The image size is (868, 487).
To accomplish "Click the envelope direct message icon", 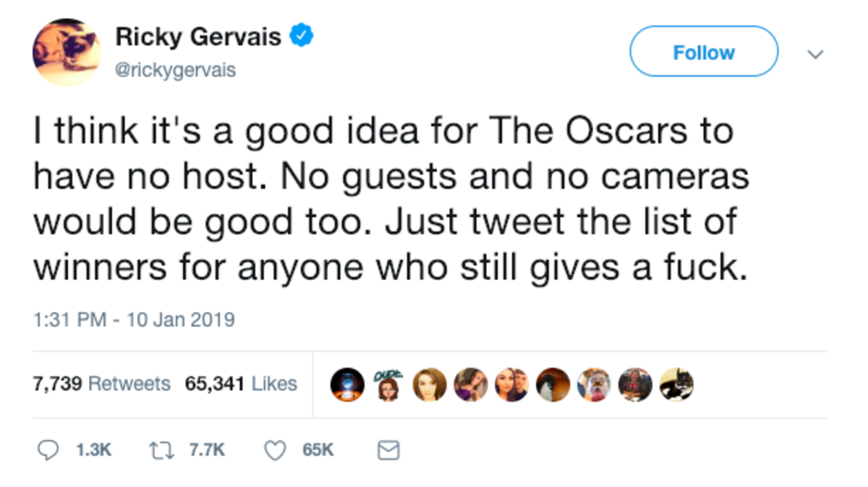I will (x=388, y=451).
